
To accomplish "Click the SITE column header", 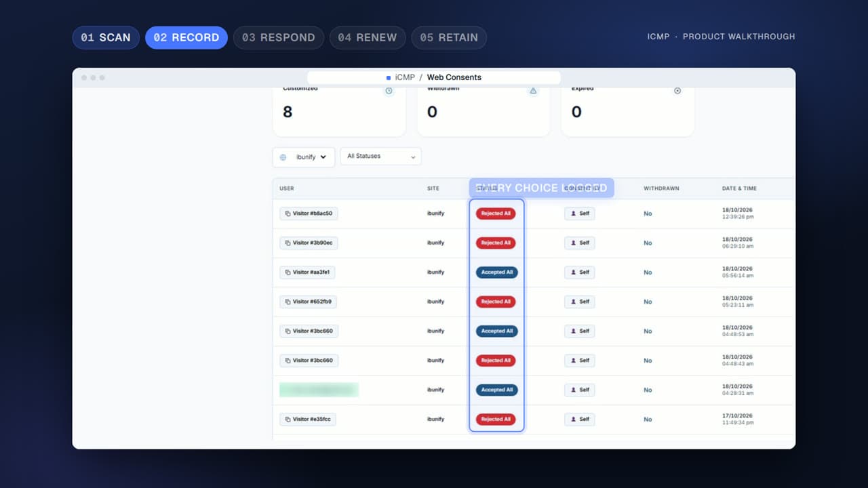I will (x=433, y=188).
